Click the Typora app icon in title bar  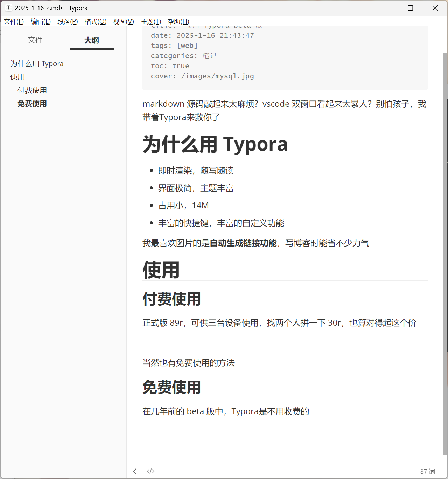(8, 8)
